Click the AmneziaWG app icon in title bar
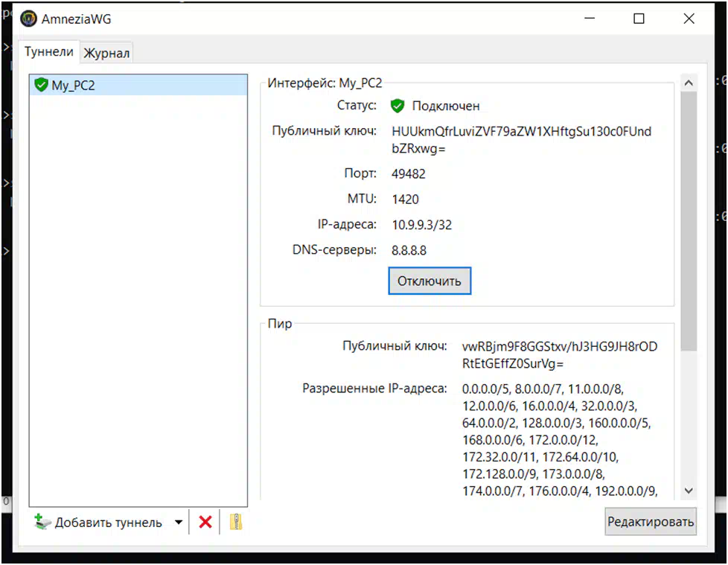The image size is (728, 565). (x=29, y=19)
